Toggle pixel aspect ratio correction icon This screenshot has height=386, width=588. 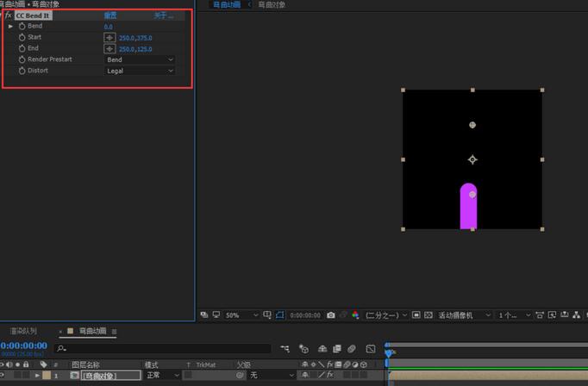pos(540,314)
